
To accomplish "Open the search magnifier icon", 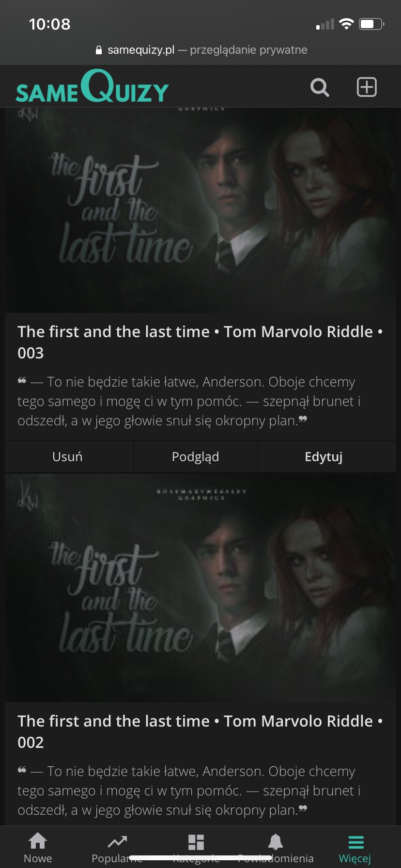I will (x=320, y=88).
